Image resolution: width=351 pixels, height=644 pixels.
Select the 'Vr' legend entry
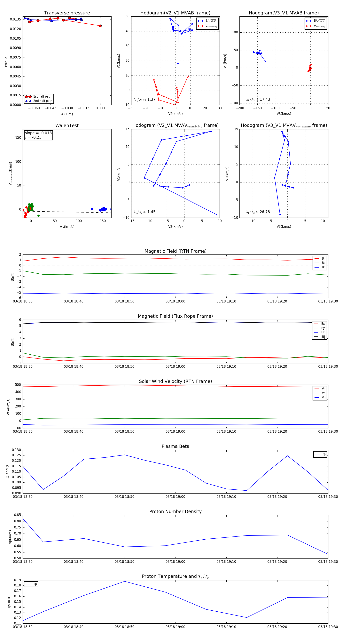coord(320,389)
